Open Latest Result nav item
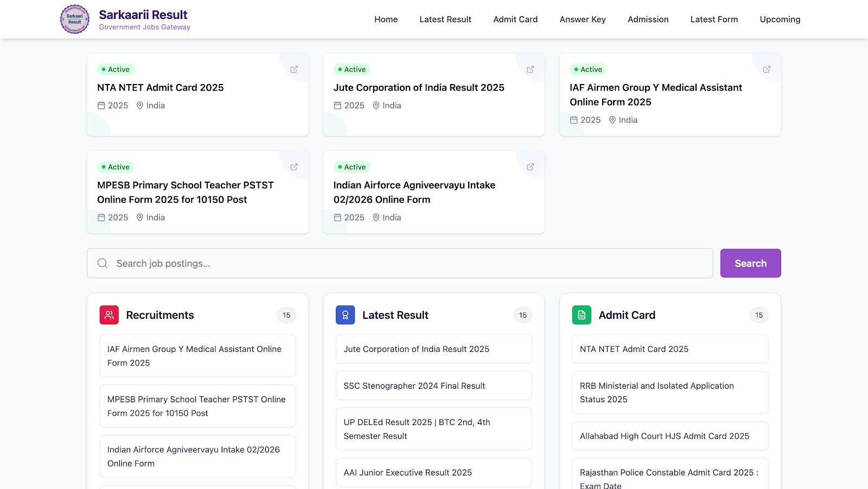 [x=445, y=20]
